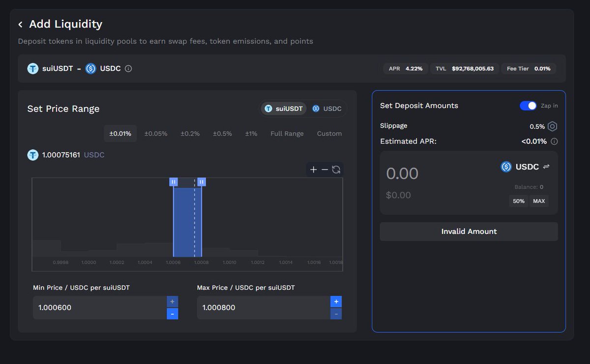The height and width of the screenshot is (364, 590).
Task: Click the Balance: 0 label
Action: click(529, 187)
